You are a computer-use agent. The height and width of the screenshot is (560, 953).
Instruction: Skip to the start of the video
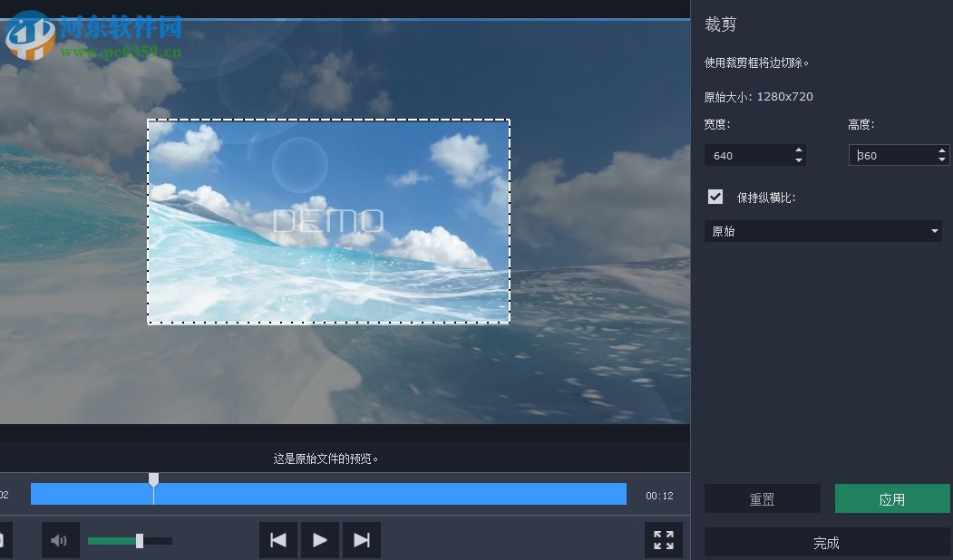277,539
